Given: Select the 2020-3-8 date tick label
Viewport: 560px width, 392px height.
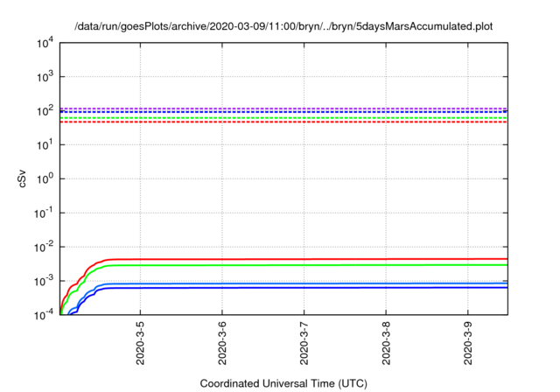Looking at the screenshot, I should point(386,343).
